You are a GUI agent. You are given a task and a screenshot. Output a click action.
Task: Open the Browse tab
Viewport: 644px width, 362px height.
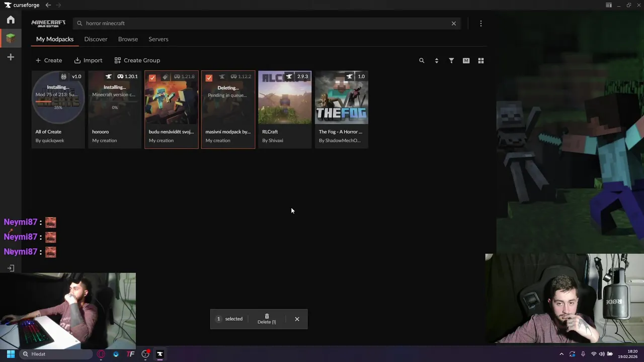click(x=128, y=39)
